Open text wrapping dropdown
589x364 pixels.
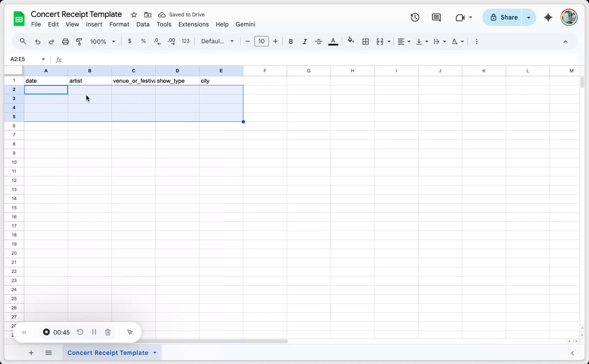click(x=440, y=42)
